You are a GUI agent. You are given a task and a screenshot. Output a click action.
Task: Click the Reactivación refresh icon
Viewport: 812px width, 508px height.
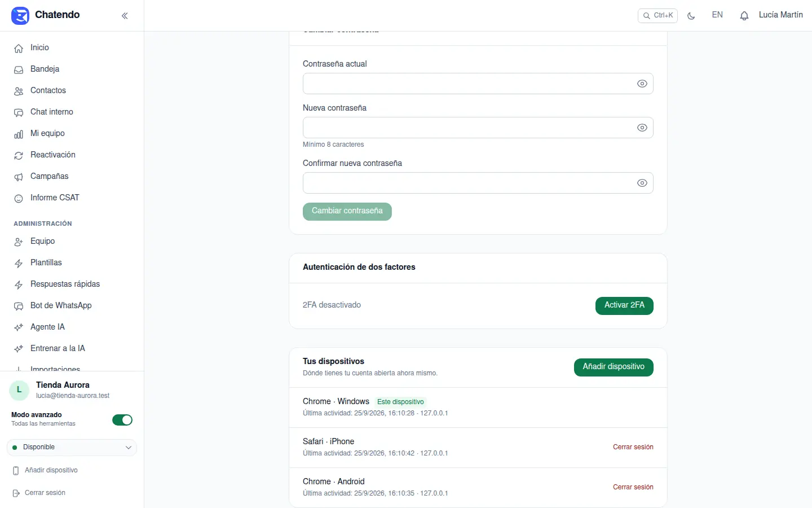(19, 156)
